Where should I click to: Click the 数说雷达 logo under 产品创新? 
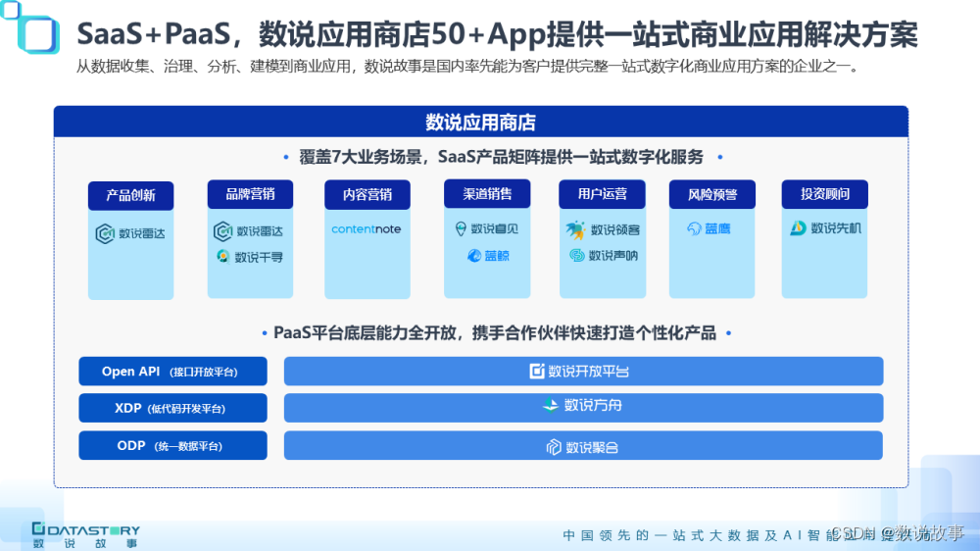coord(130,234)
